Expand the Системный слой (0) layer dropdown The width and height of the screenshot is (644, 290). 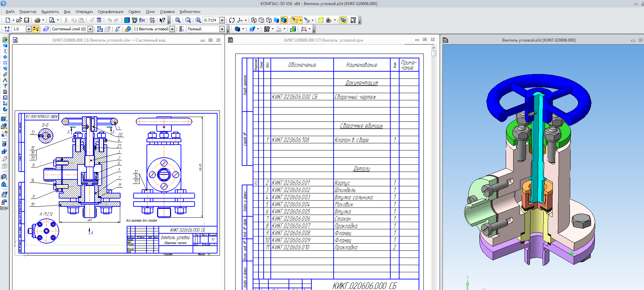[x=90, y=29]
